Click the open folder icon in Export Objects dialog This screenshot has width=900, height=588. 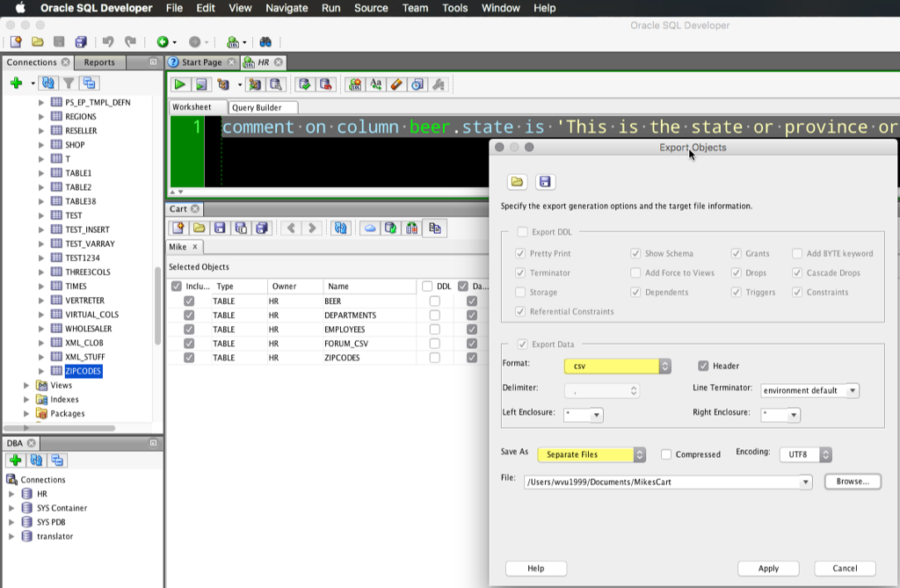click(x=517, y=182)
